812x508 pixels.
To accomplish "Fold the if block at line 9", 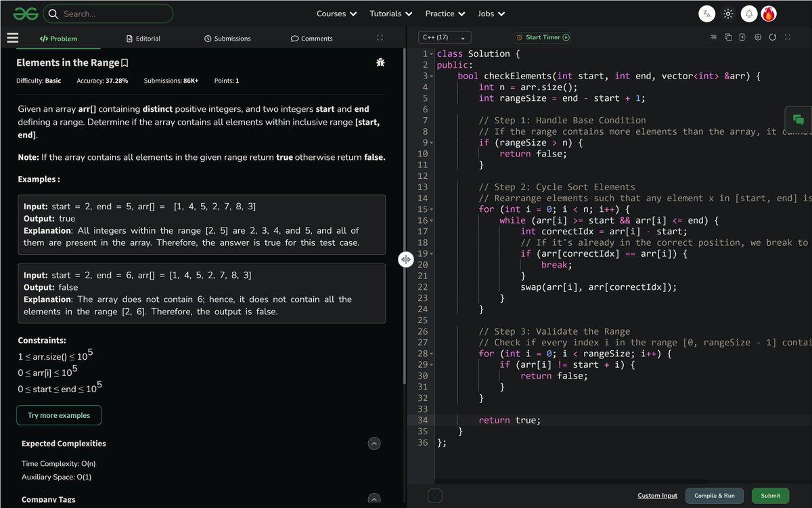I will click(432, 143).
